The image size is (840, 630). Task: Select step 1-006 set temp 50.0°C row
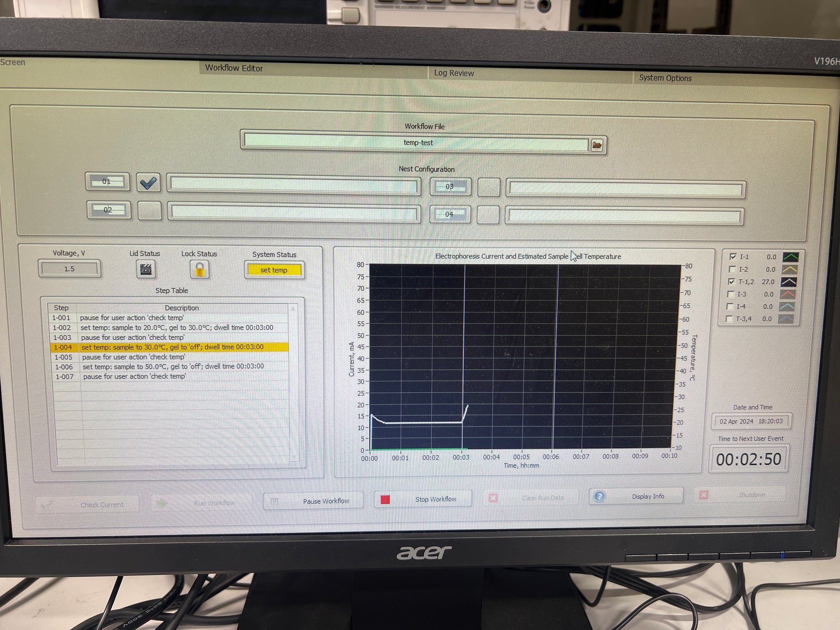170,367
